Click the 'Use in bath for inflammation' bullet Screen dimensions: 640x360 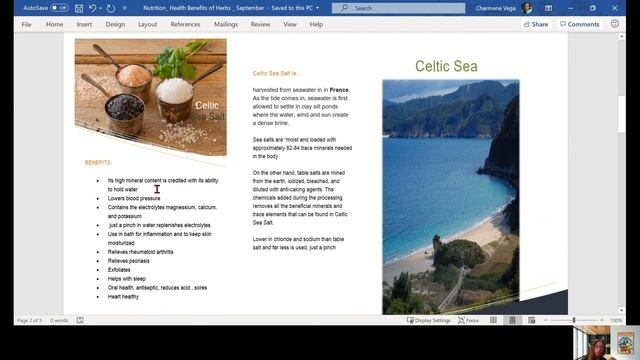(x=160, y=238)
